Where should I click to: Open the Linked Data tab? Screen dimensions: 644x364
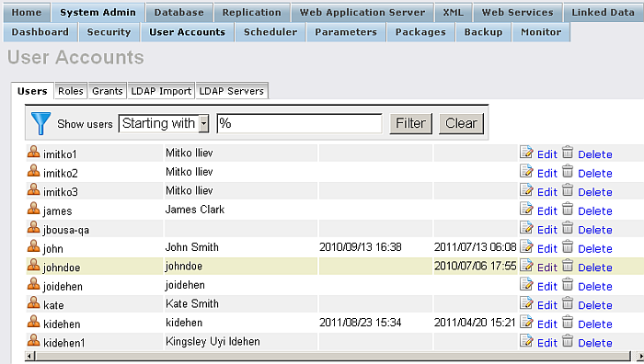coord(604,12)
